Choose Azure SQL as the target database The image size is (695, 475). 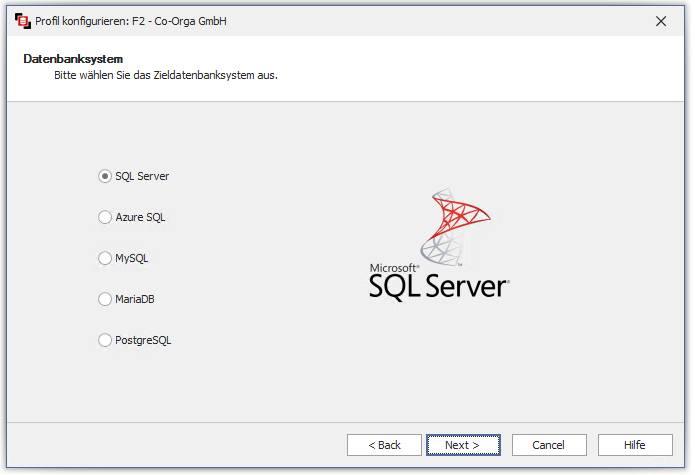105,217
